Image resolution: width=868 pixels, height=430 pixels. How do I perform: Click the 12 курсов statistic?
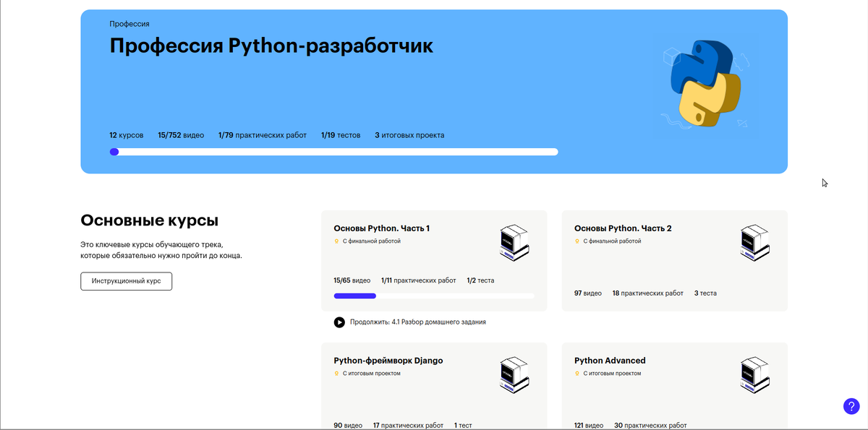point(127,135)
